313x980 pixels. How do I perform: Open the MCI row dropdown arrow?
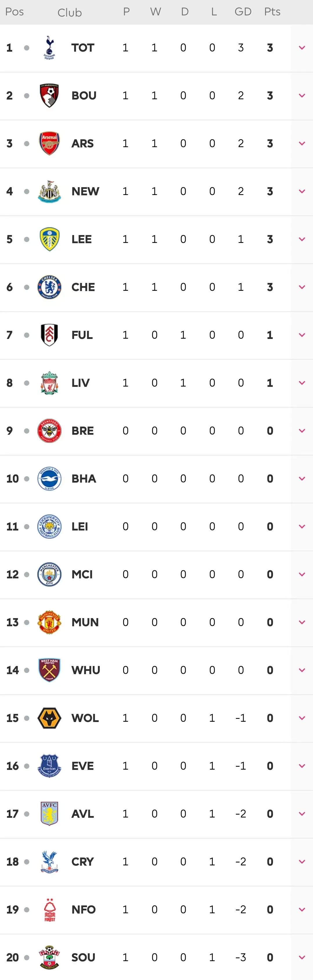(302, 575)
